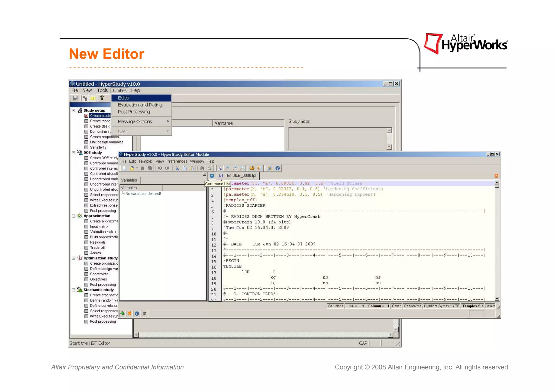Open the Preferences menu in Editor

click(x=177, y=161)
